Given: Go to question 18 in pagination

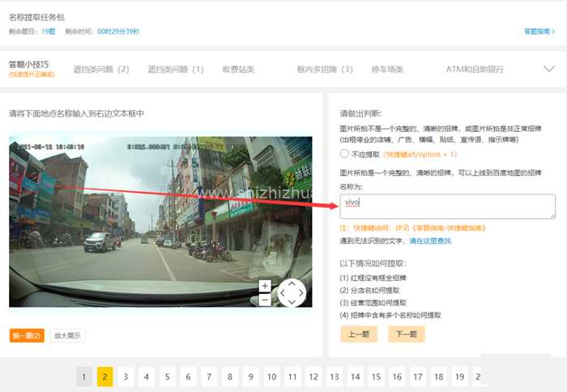Looking at the screenshot, I should 439,377.
